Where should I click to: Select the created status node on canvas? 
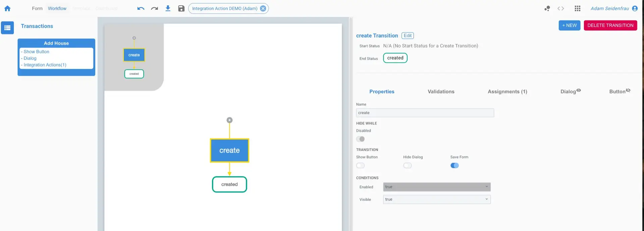(x=229, y=184)
